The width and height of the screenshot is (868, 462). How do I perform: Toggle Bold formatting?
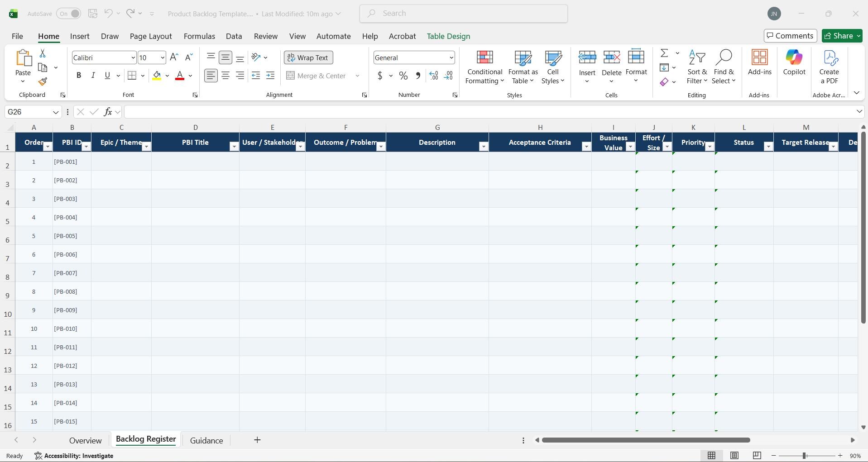[x=79, y=76]
